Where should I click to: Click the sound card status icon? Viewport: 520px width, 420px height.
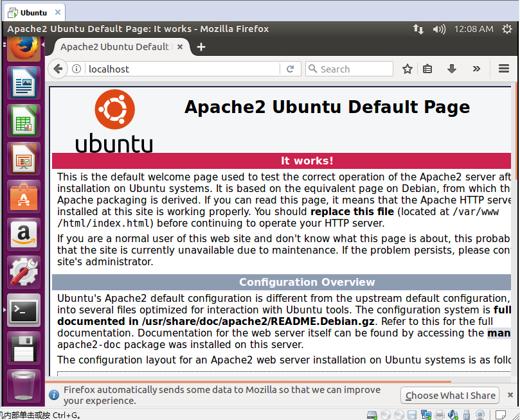[453, 415]
